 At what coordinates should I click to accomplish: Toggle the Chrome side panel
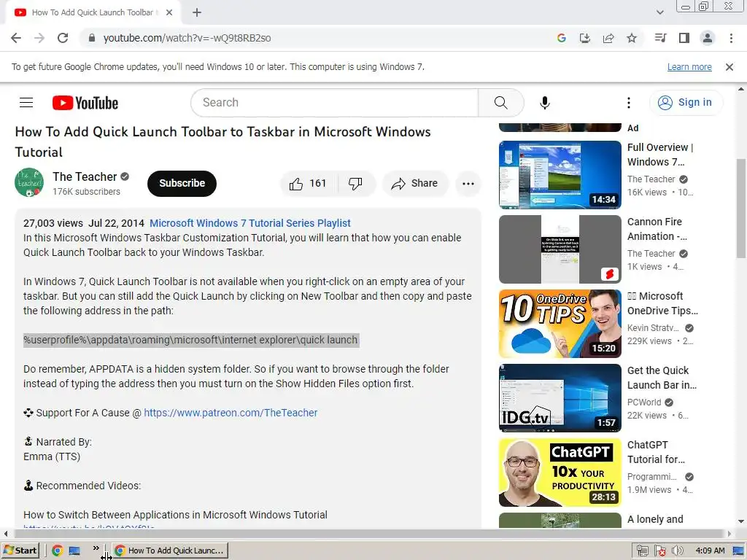[x=684, y=38]
